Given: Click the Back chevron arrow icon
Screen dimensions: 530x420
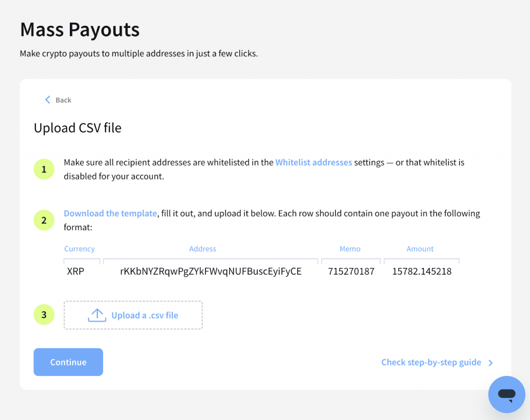Looking at the screenshot, I should click(48, 100).
